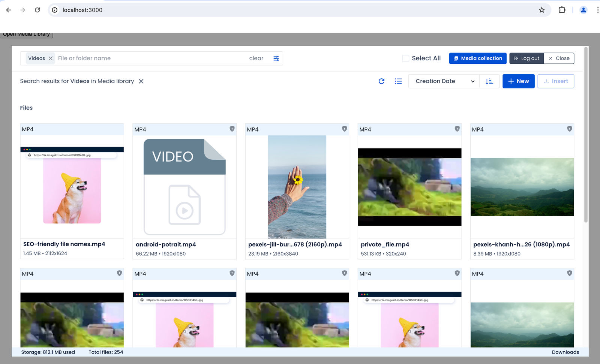
Task: Click the Downloads label in status bar
Action: click(565, 352)
